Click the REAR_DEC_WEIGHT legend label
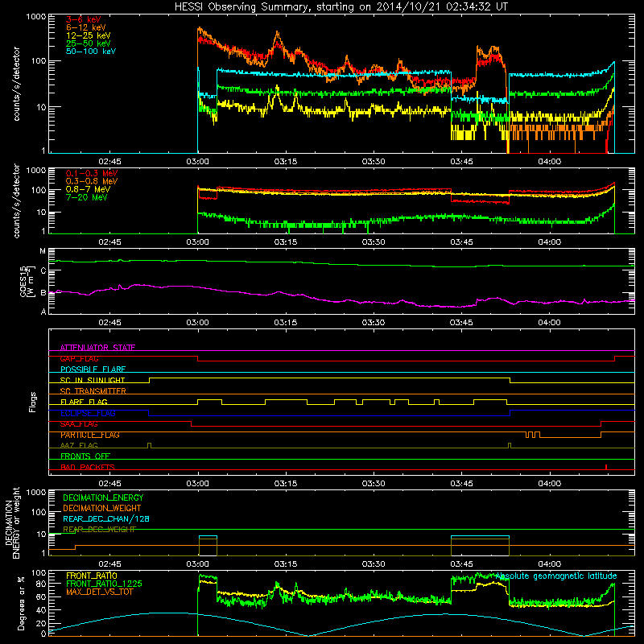The height and width of the screenshot is (644, 644). 99,530
